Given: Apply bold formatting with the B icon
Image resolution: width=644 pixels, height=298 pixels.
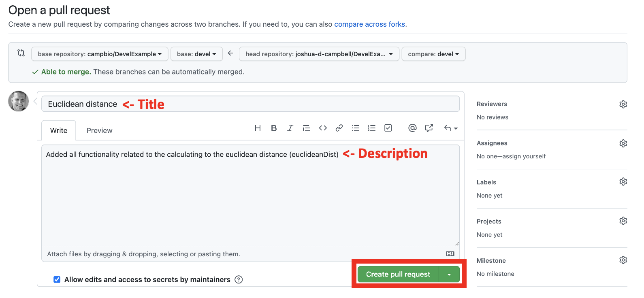Looking at the screenshot, I should click(x=274, y=128).
